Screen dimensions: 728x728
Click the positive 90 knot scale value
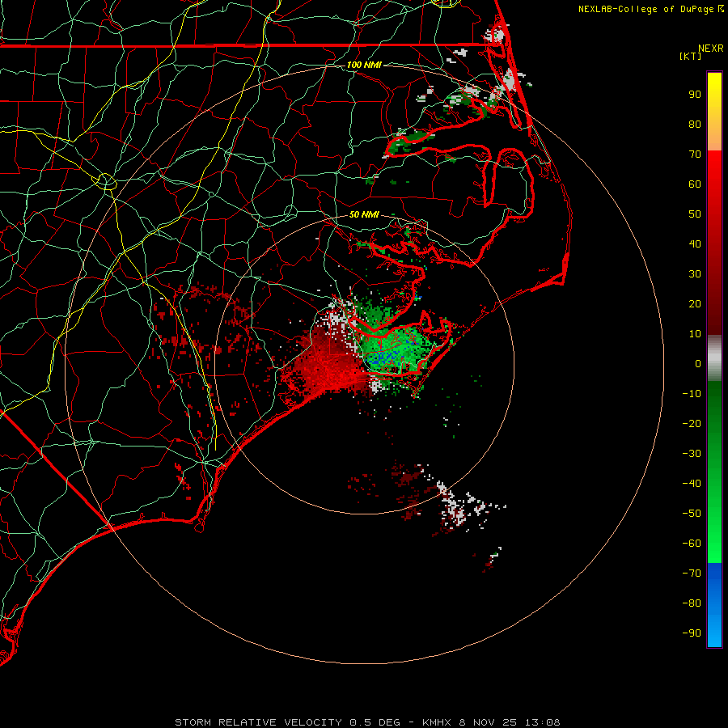tap(695, 95)
